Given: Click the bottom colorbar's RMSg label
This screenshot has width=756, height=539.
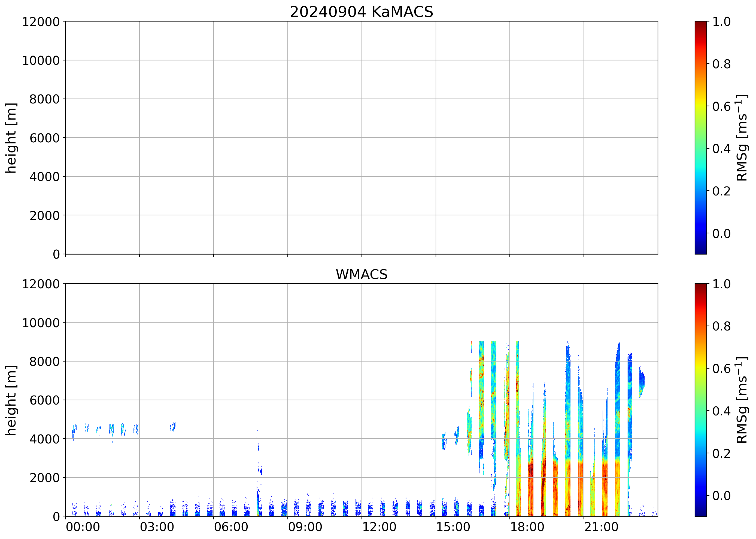Looking at the screenshot, I should pos(742,400).
